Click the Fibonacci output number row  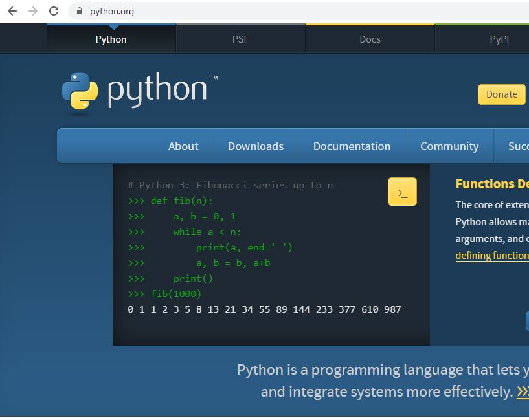[264, 309]
